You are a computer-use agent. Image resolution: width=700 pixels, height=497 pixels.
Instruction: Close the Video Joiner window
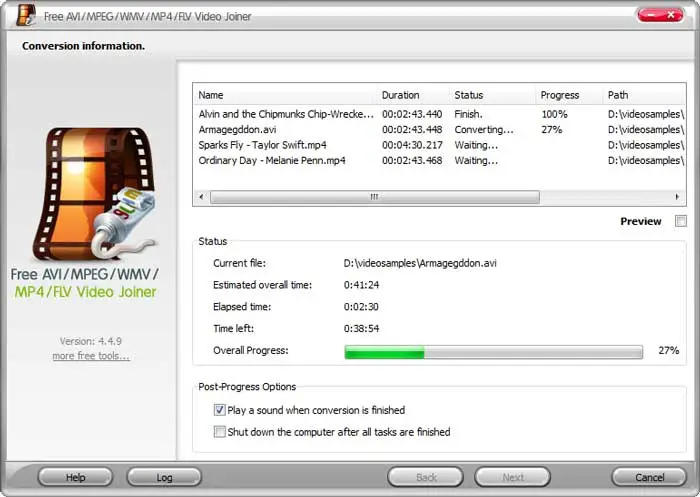(671, 15)
